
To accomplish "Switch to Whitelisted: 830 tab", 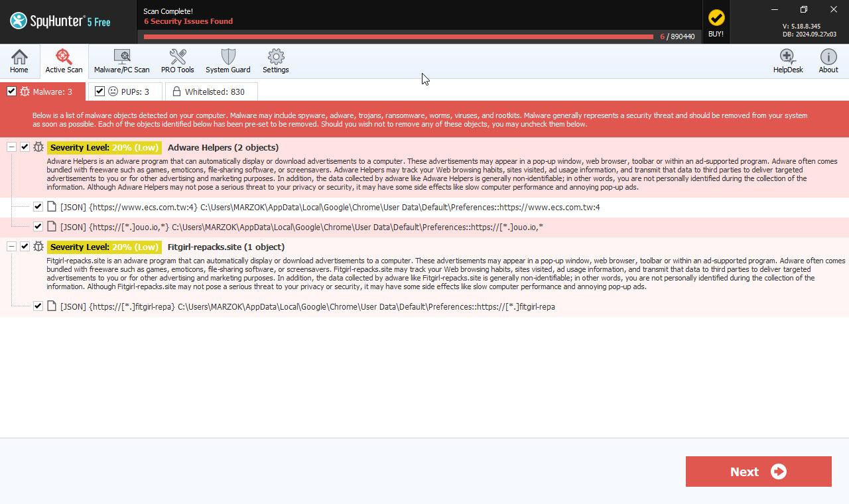I will 211,92.
